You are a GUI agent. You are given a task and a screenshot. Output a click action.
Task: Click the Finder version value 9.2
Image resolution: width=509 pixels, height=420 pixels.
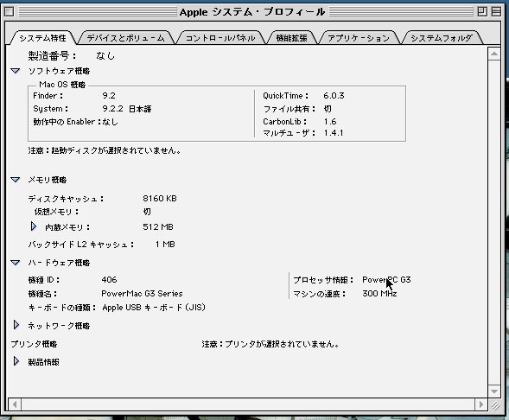point(109,96)
